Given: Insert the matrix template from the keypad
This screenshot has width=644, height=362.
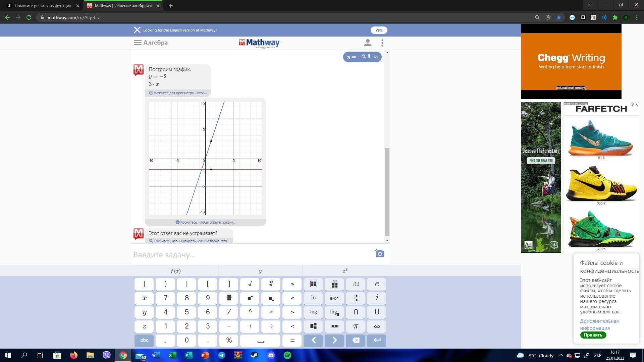Looking at the screenshot, I should [313, 284].
